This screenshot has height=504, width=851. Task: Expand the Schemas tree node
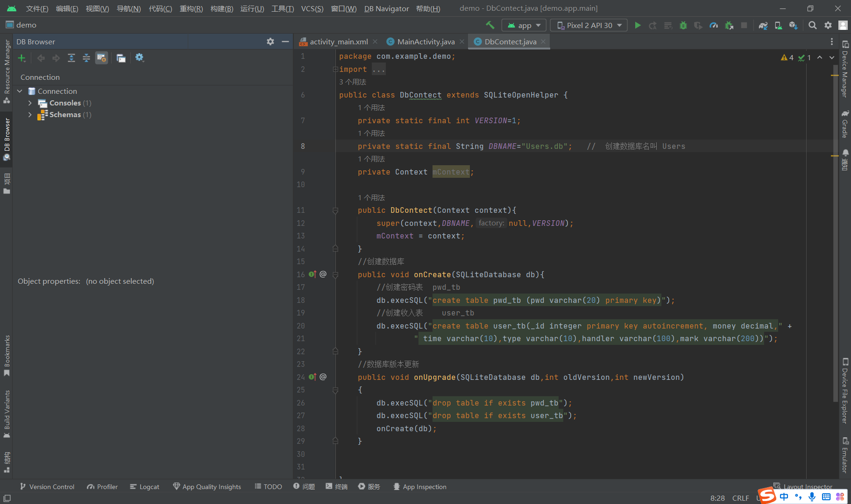pos(30,115)
